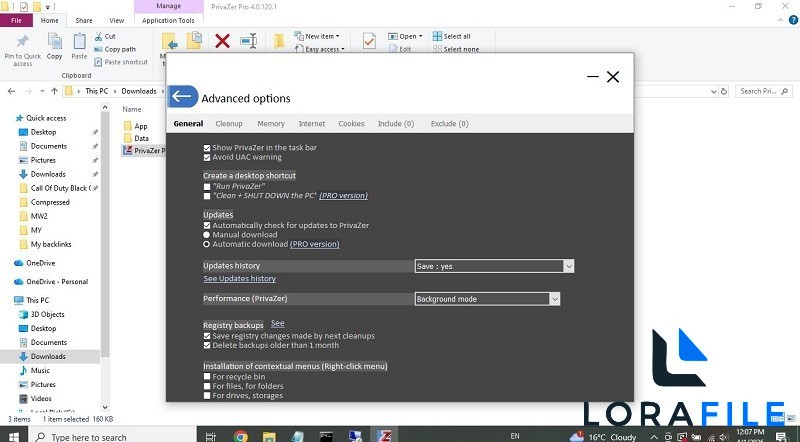Expand the New item dropdown
This screenshot has height=442, width=800.
pos(317,36)
